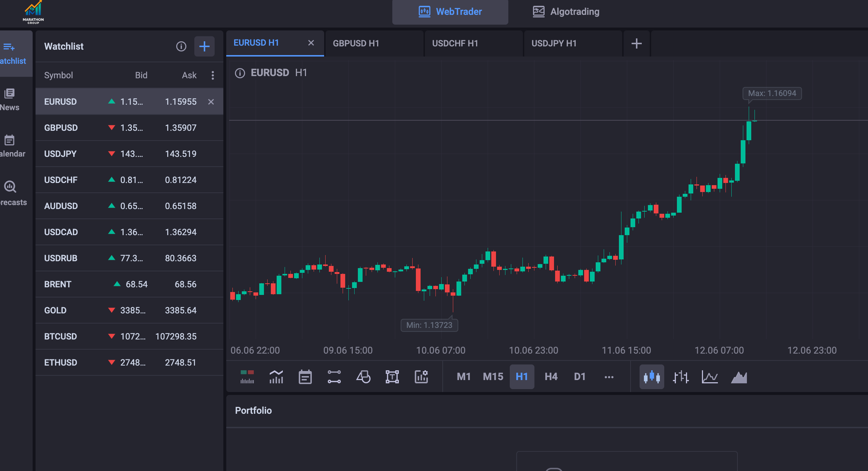Image resolution: width=868 pixels, height=471 pixels.
Task: Open the trade levels lines tool
Action: (x=334, y=377)
